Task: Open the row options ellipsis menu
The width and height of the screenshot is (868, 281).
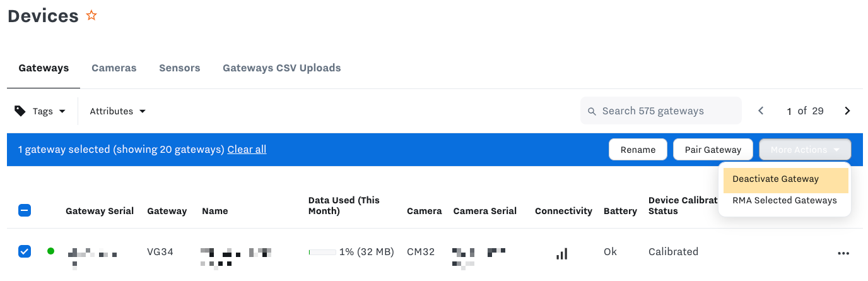Action: [843, 253]
